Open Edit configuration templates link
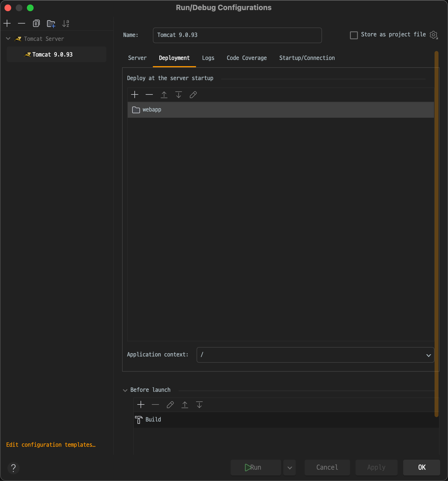The image size is (448, 481). click(x=51, y=445)
